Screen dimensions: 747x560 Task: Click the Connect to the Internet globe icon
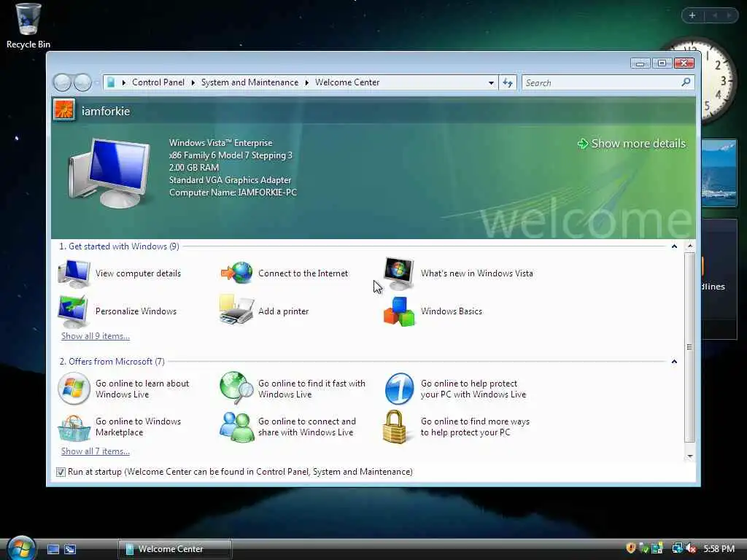coord(236,273)
